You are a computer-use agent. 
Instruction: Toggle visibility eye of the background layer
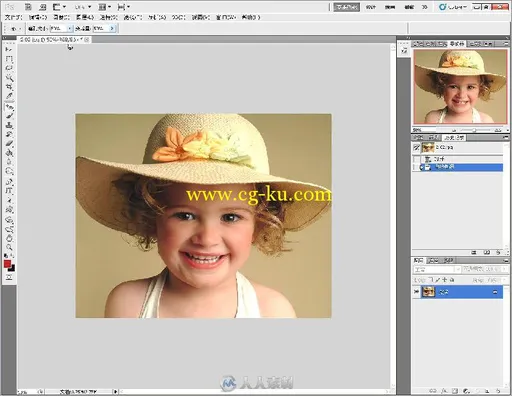(416, 292)
